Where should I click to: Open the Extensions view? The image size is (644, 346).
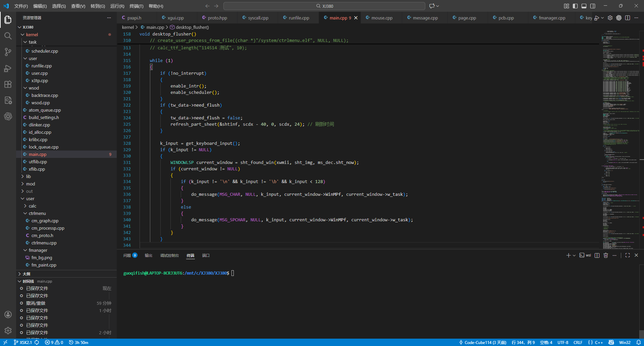point(8,84)
